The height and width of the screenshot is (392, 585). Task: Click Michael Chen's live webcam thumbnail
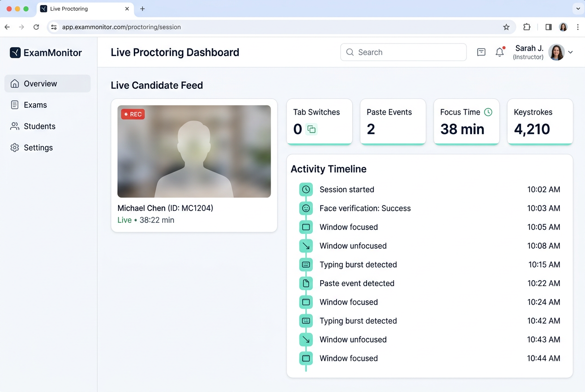[x=194, y=151]
